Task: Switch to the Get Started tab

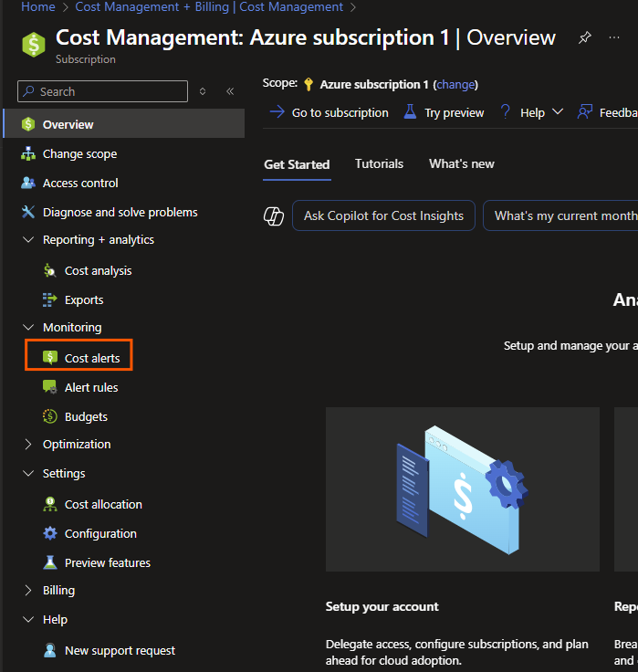Action: (x=297, y=164)
